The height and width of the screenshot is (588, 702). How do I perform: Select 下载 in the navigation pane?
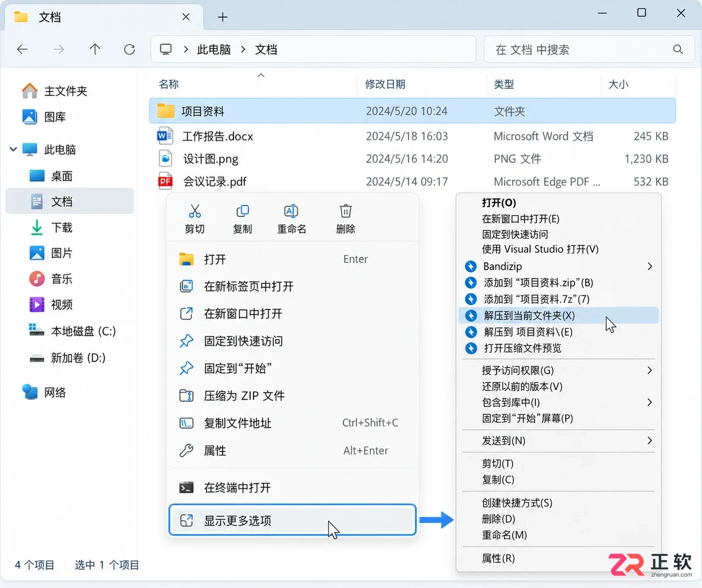[x=51, y=228]
